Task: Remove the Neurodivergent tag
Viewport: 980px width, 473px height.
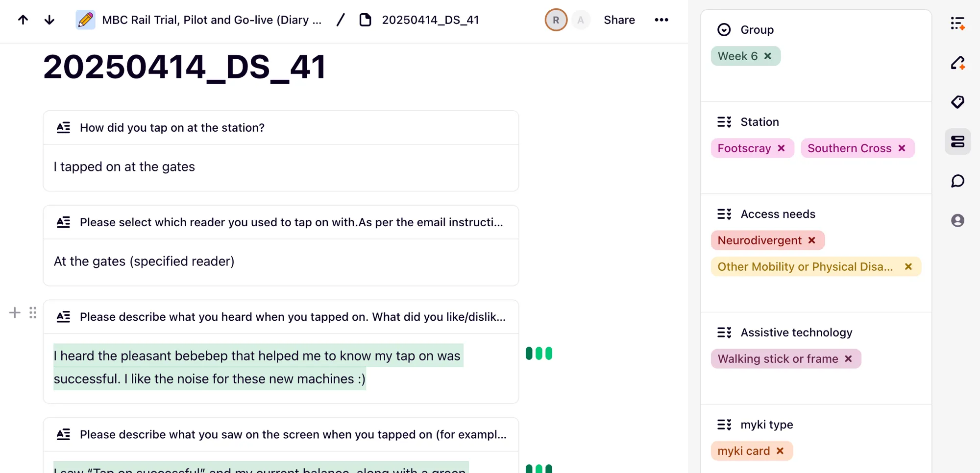Action: [x=812, y=240]
